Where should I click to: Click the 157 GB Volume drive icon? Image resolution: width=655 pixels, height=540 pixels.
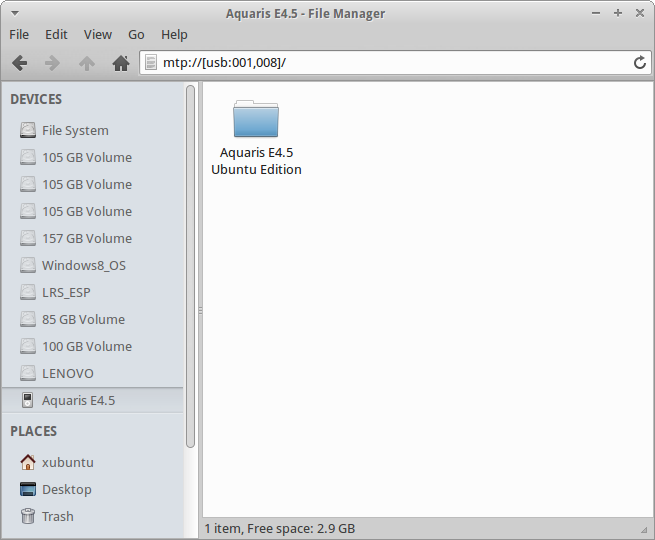(28, 238)
